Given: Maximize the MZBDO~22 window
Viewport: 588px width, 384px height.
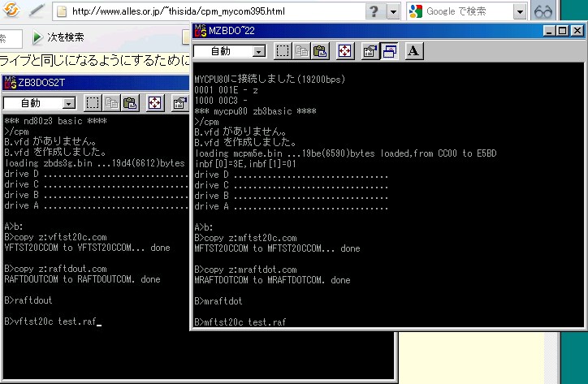Looking at the screenshot, I should (563, 31).
